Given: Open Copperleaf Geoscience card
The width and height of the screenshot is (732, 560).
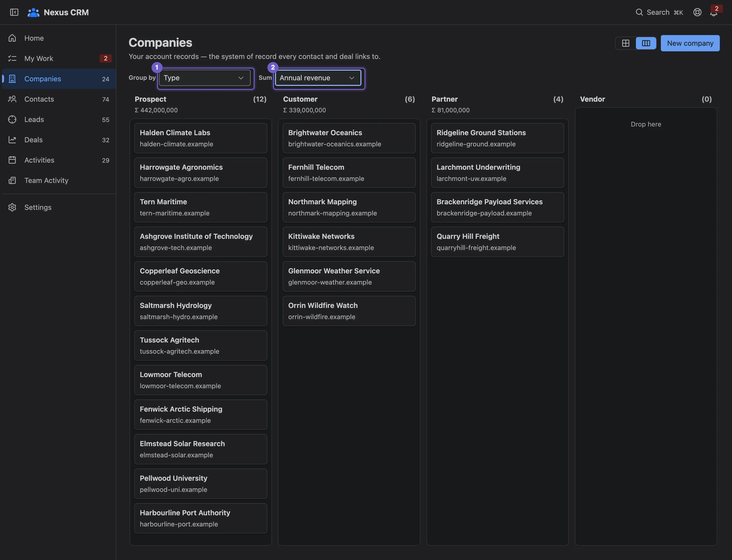Looking at the screenshot, I should tap(201, 276).
